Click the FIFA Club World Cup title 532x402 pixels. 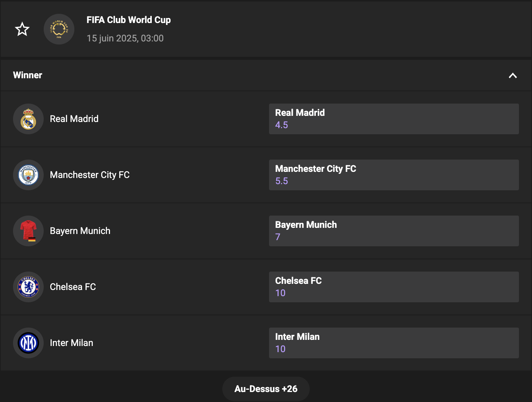pos(128,20)
